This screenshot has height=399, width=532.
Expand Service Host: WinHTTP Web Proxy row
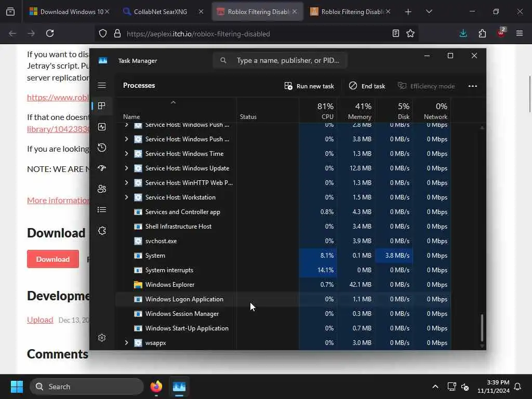point(126,183)
